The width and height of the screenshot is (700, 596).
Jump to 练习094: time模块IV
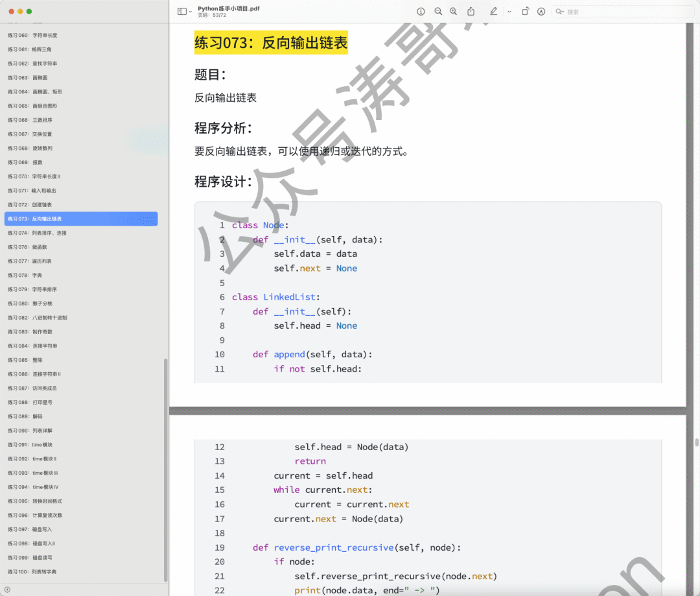pyautogui.click(x=33, y=488)
